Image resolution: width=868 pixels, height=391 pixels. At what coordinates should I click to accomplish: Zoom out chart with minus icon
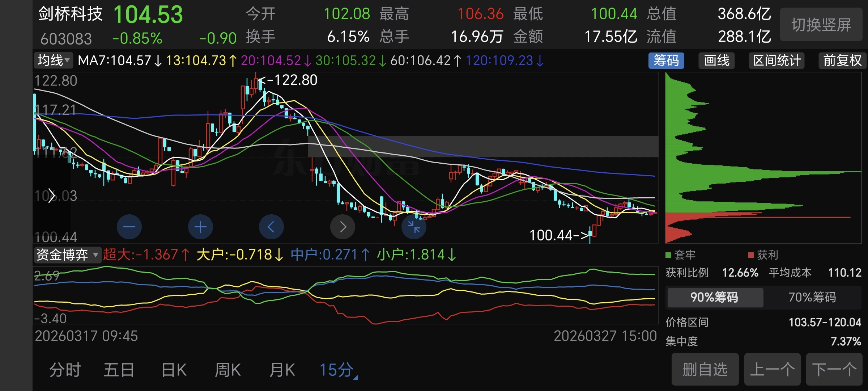coord(129,227)
